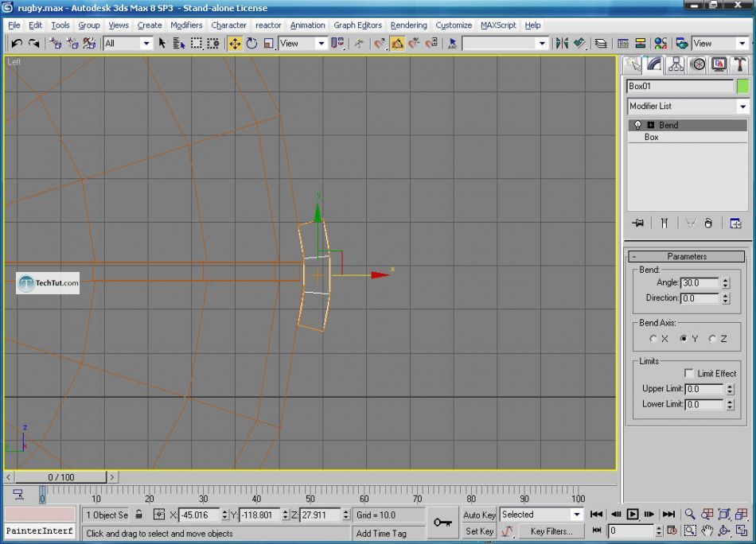The width and height of the screenshot is (756, 544).
Task: Open the named selection sets dropdown
Action: coord(505,44)
